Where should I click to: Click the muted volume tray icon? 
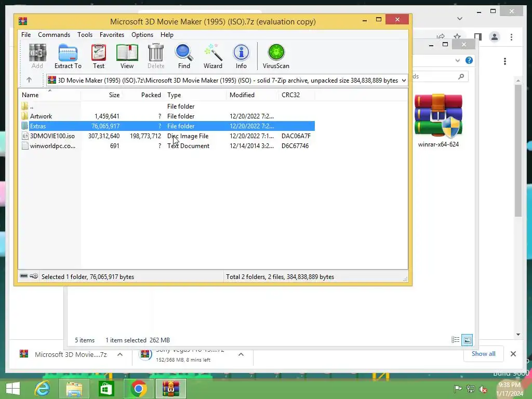[x=483, y=389]
